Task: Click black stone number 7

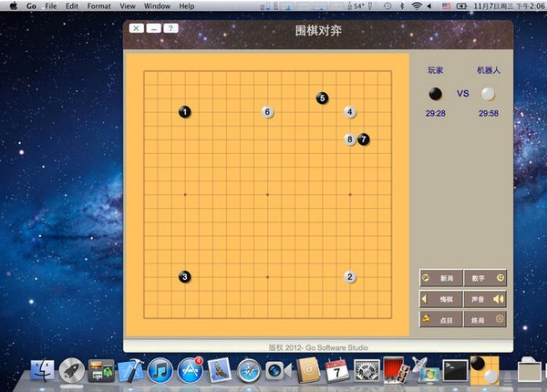Action: coord(364,139)
